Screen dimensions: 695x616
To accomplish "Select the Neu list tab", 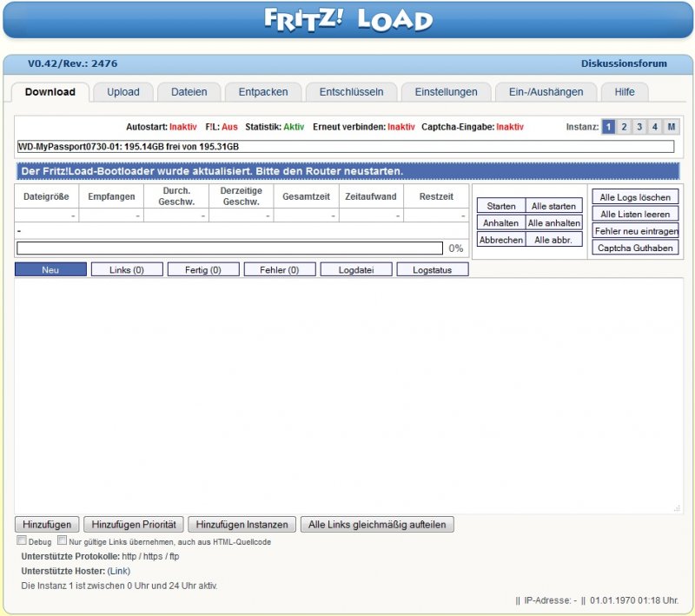I will point(50,269).
